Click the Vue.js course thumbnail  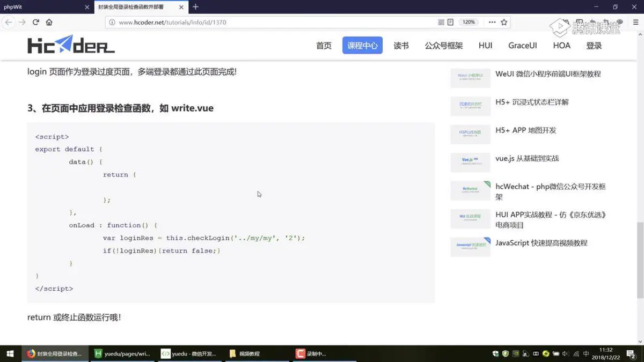point(470,162)
